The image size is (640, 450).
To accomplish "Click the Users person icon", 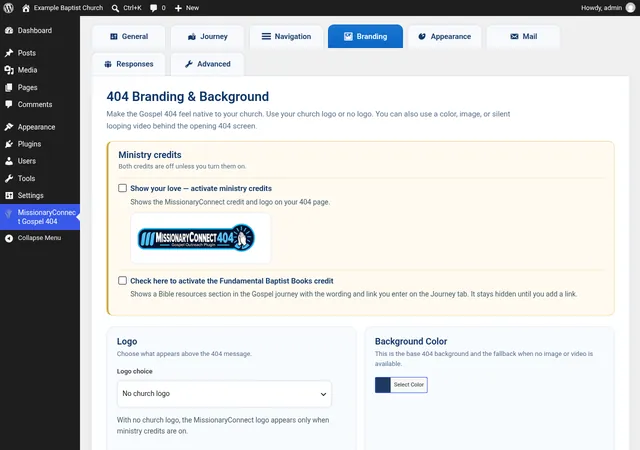I will pyautogui.click(x=9, y=161).
